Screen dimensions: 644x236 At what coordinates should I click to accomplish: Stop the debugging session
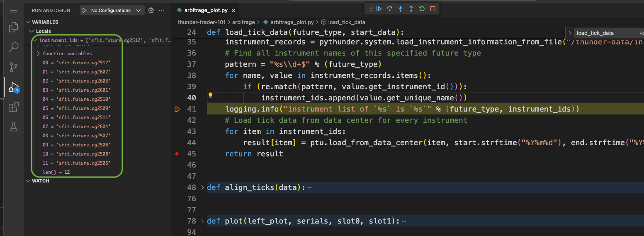(433, 9)
